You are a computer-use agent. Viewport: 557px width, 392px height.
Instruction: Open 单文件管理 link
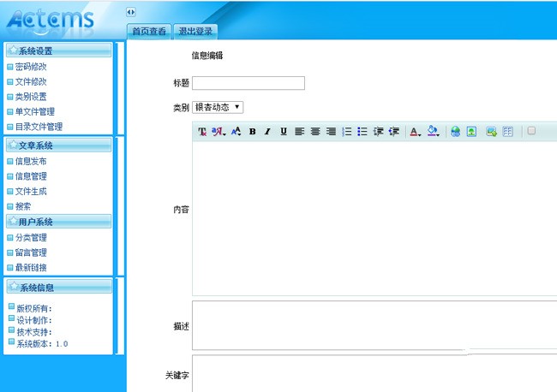tap(35, 112)
